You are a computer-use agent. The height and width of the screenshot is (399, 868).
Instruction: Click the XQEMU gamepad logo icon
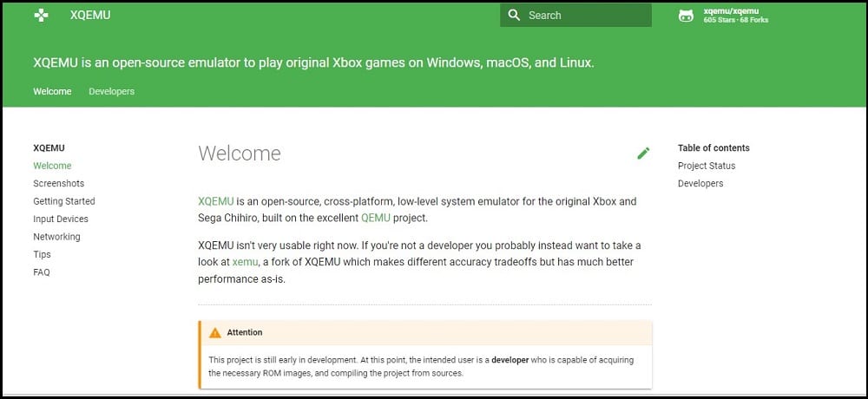tap(41, 15)
